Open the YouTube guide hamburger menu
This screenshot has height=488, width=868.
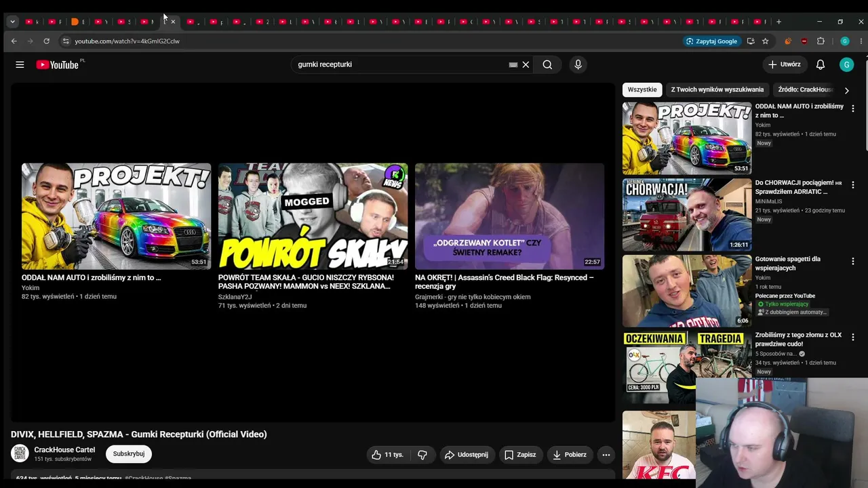point(20,64)
